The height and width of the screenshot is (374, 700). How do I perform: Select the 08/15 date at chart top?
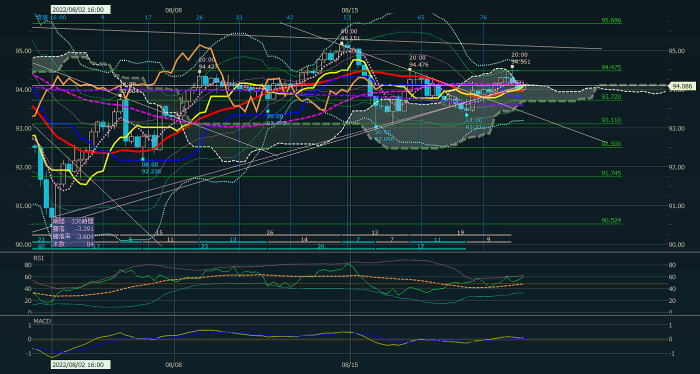350,9
